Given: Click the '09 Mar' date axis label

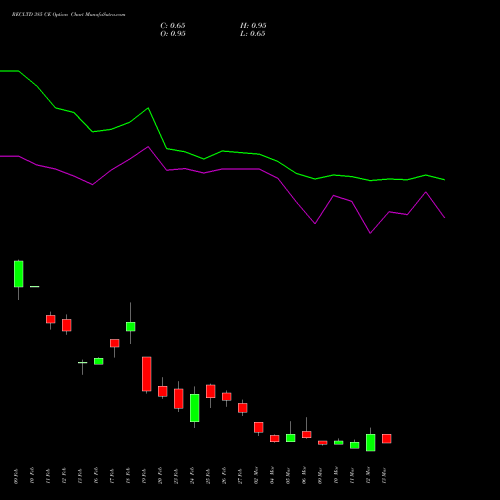Looking at the screenshot, I should tap(320, 476).
